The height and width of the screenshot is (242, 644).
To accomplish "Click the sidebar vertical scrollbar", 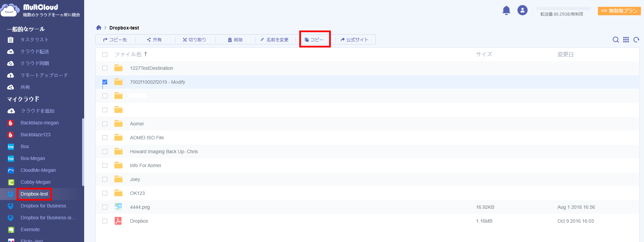I will pyautogui.click(x=83, y=152).
